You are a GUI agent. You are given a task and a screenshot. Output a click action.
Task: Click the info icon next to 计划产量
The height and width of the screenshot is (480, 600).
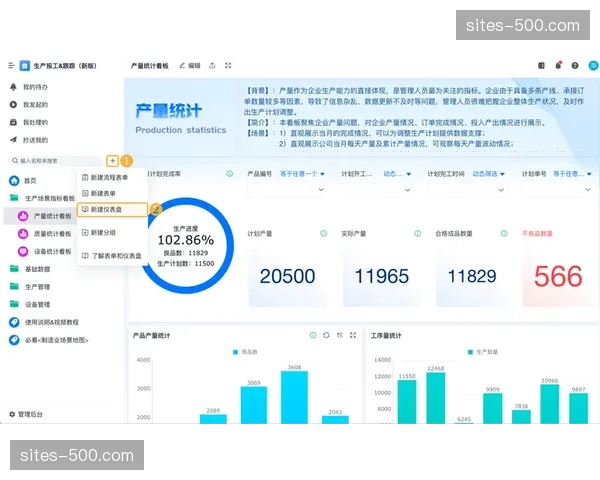tap(324, 233)
